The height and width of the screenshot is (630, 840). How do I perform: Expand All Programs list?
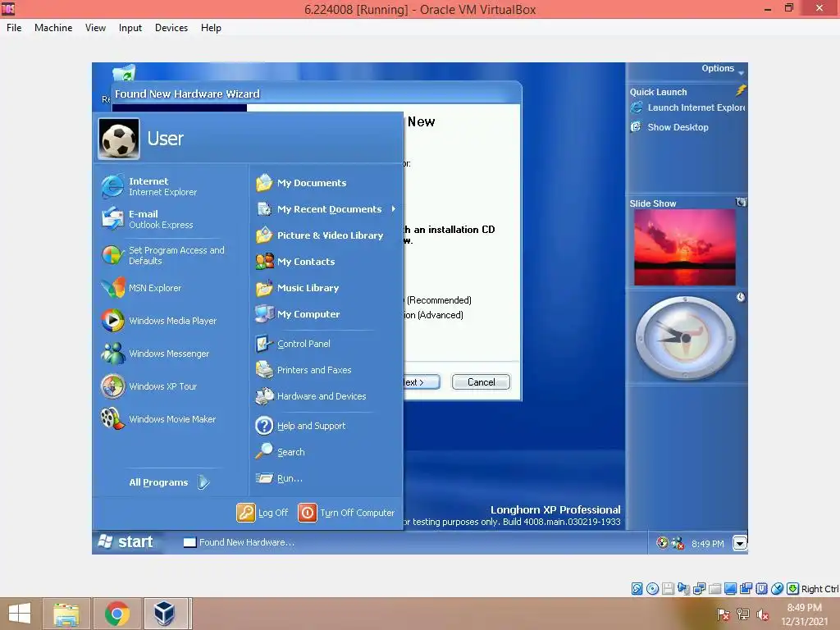(169, 482)
